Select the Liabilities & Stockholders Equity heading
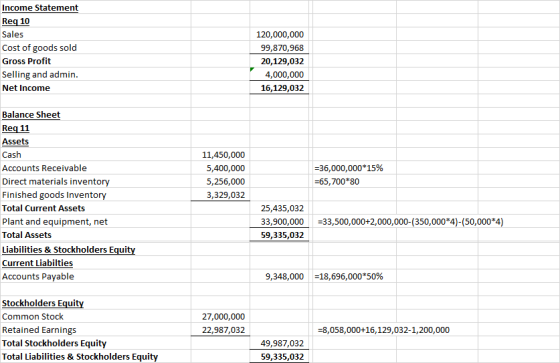560x363 pixels. 69,250
